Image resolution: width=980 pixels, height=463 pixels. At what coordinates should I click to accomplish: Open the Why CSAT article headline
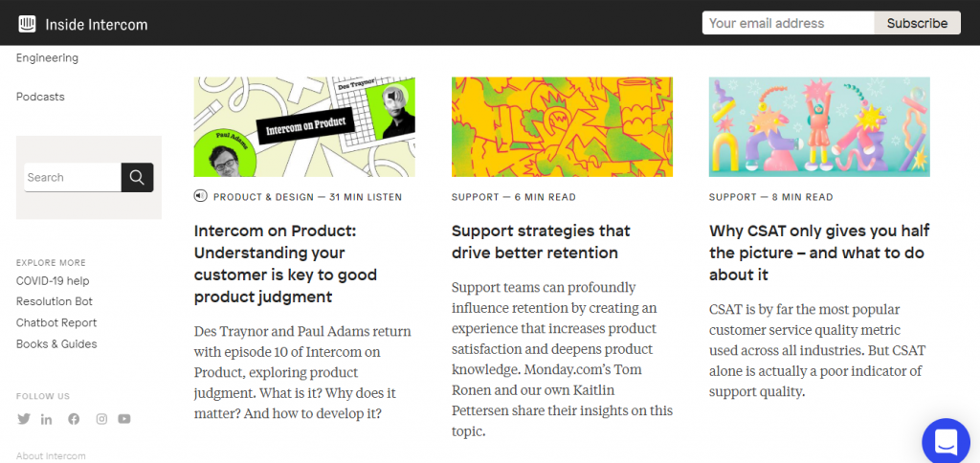819,253
